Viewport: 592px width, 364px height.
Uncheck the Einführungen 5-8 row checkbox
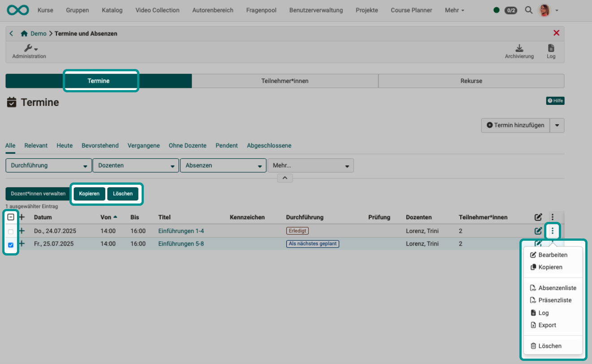point(10,245)
